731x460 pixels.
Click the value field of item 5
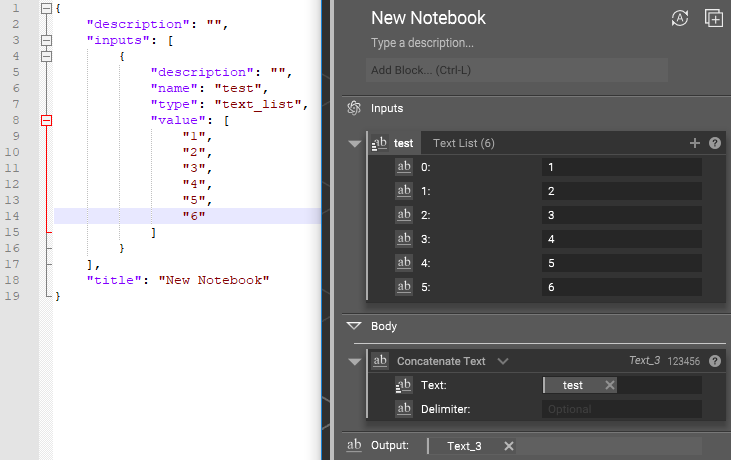[622, 287]
